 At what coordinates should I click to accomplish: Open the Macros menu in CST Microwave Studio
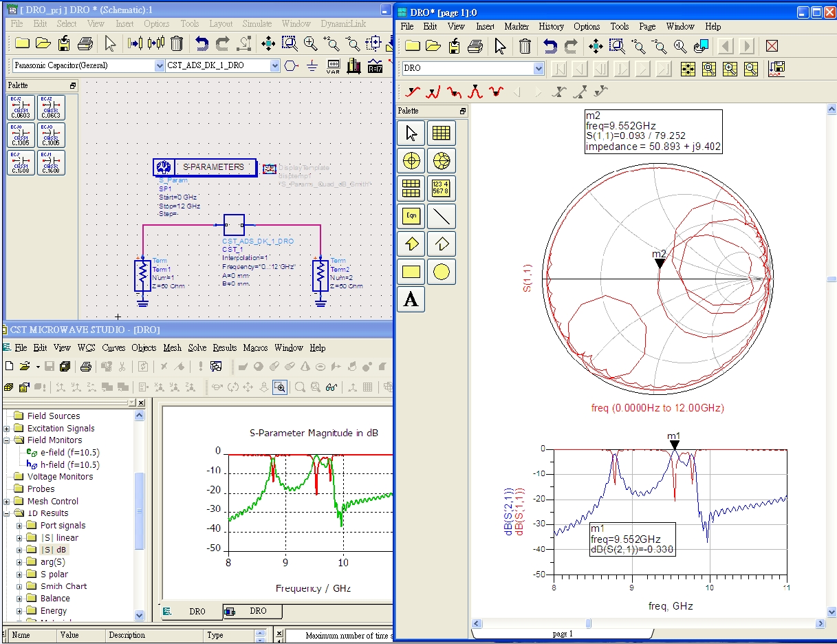(255, 347)
